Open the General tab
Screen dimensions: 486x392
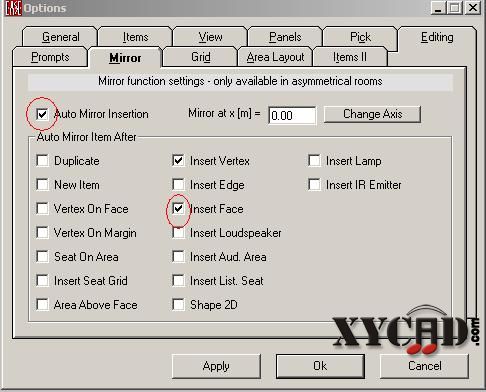60,37
